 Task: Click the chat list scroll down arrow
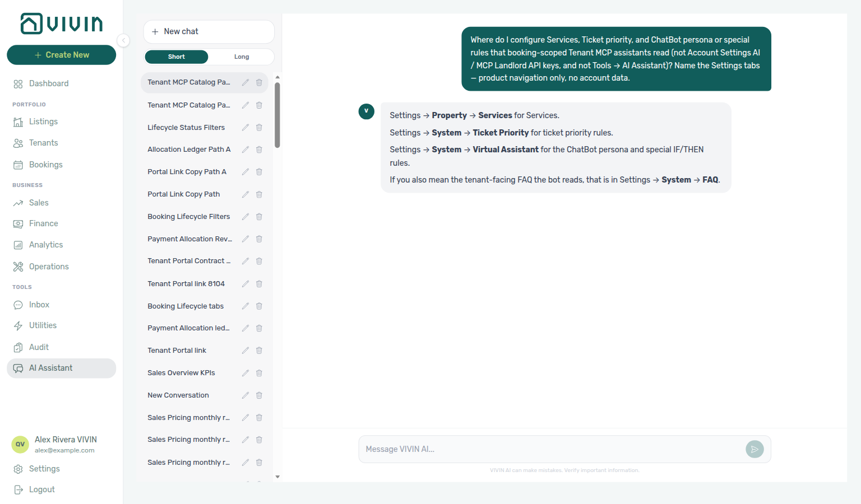pyautogui.click(x=277, y=477)
